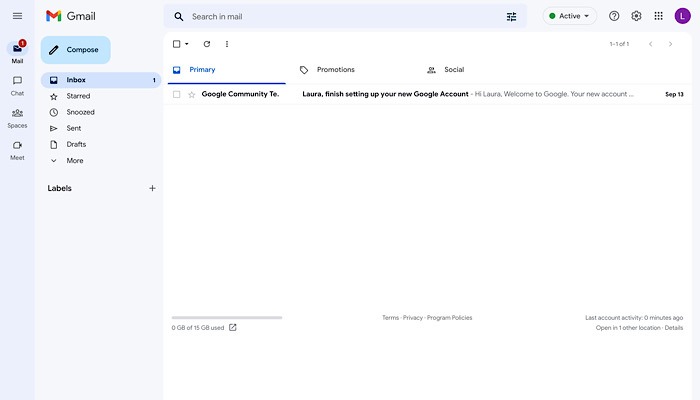Tick the select-all checkbox in toolbar
Screen dimensions: 700x400
pyautogui.click(x=177, y=44)
